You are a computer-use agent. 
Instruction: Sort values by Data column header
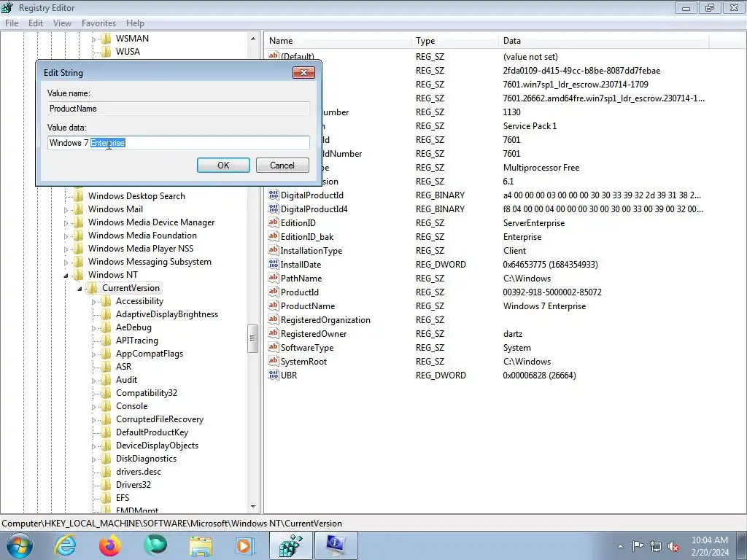603,41
